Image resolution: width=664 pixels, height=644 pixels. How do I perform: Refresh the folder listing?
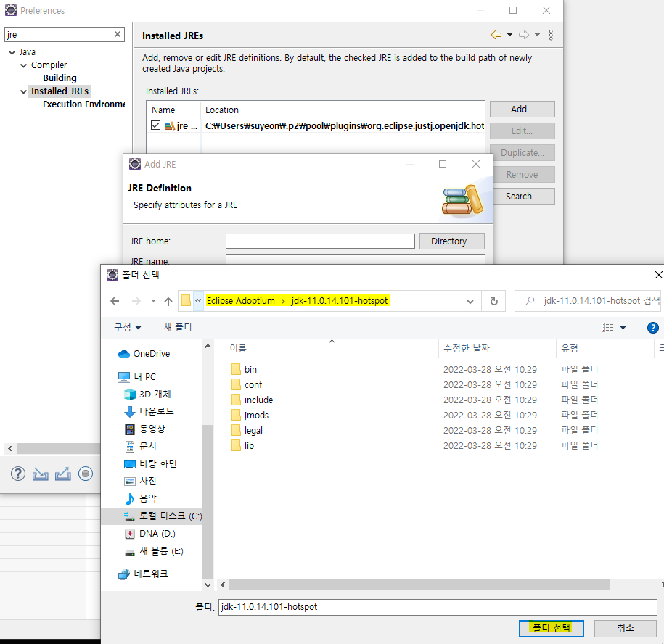493,301
